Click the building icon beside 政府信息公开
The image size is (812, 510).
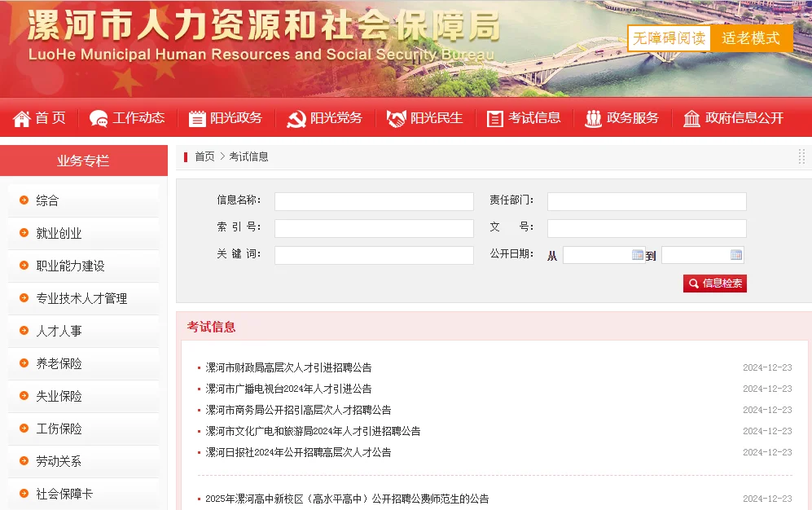(x=692, y=118)
